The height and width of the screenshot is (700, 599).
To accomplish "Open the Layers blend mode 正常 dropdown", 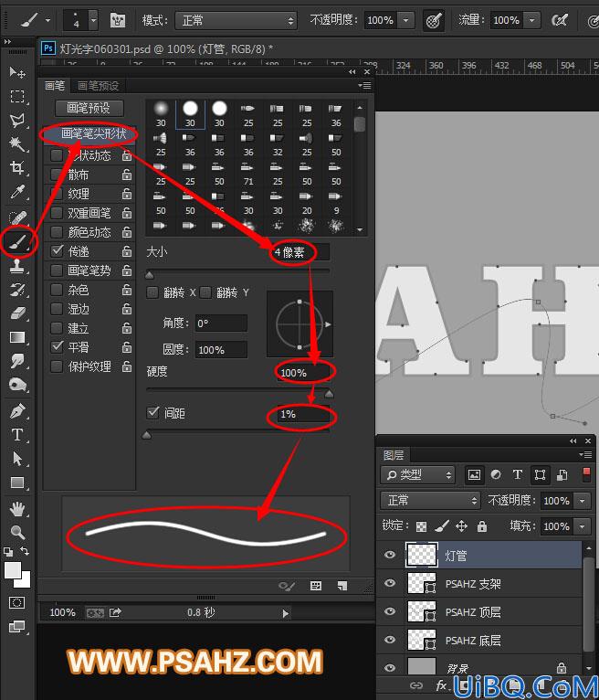I will [430, 501].
